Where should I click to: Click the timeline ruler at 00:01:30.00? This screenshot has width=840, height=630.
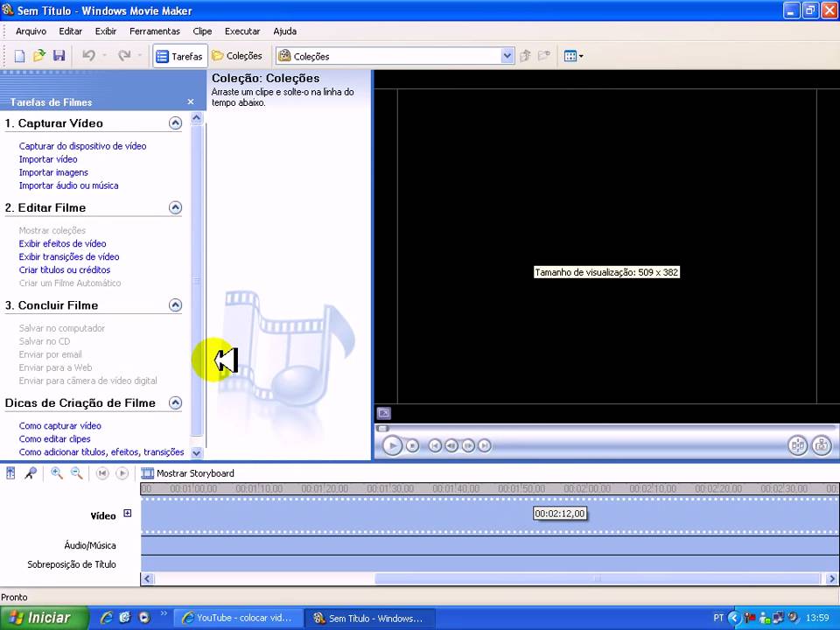pos(390,488)
